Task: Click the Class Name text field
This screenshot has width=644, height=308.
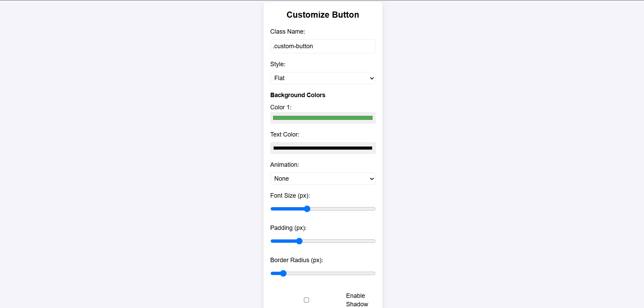Action: pyautogui.click(x=323, y=46)
